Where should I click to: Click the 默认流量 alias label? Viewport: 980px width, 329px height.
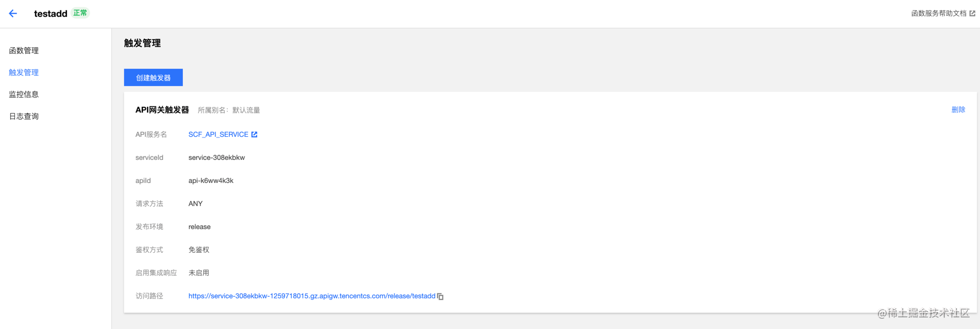coord(246,110)
